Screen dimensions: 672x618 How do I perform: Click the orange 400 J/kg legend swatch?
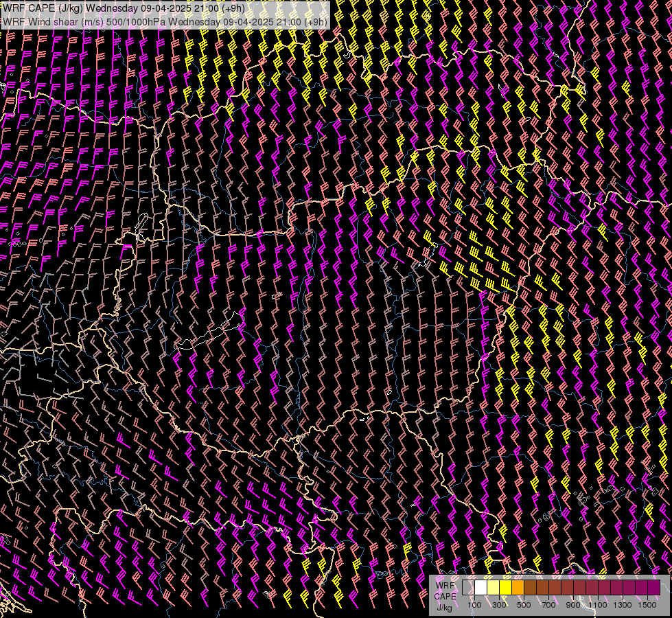518,588
